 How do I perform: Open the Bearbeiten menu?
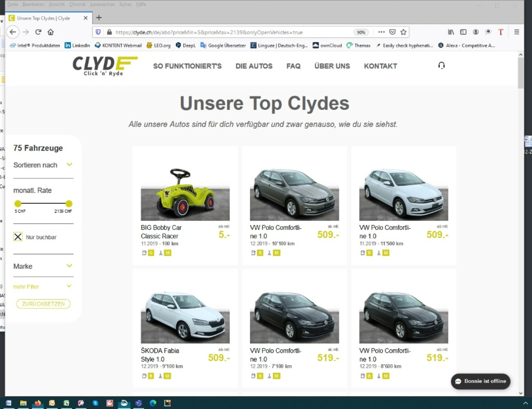pos(33,4)
